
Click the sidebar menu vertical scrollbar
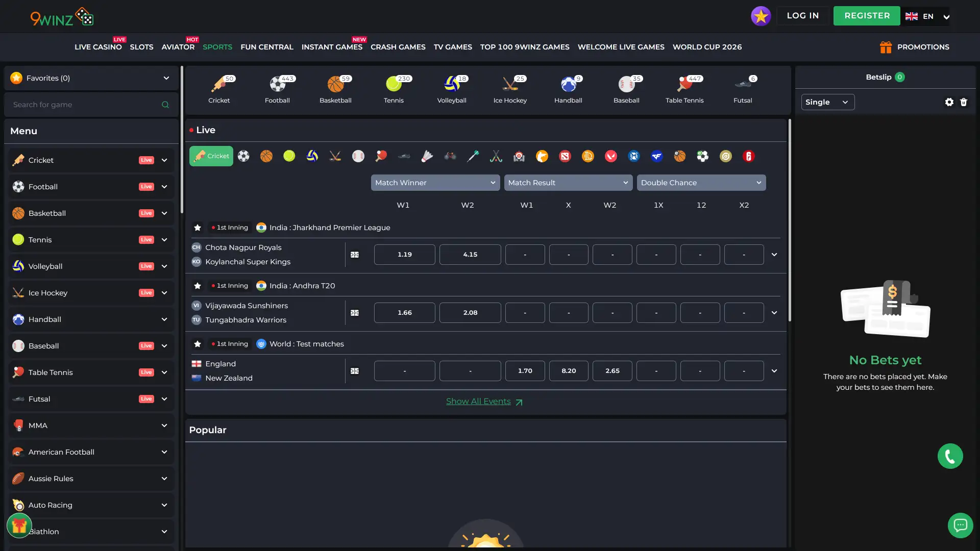point(182,139)
